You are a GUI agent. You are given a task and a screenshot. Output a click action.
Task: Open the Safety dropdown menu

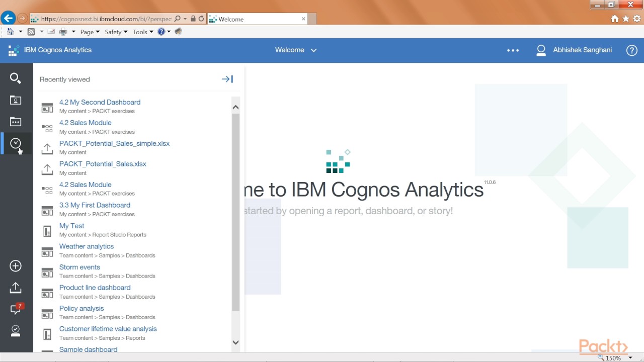tap(116, 32)
